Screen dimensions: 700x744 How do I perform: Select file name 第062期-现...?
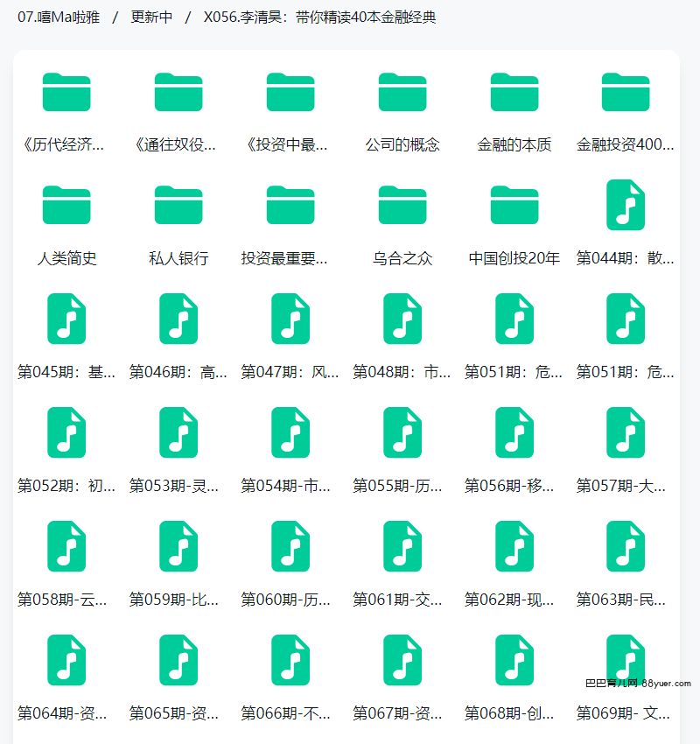click(x=509, y=600)
